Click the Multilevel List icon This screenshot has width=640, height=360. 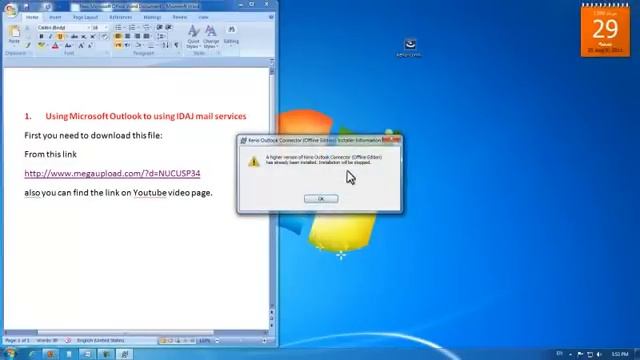[x=146, y=27]
